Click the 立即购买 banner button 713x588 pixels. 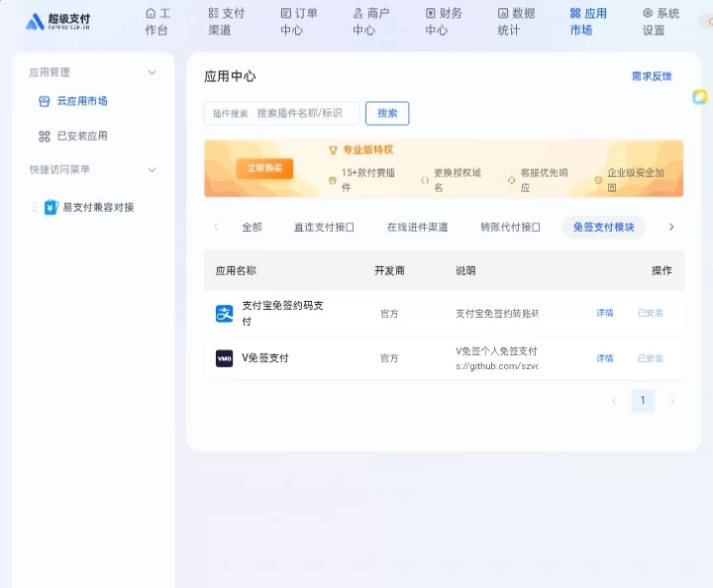[x=264, y=168]
